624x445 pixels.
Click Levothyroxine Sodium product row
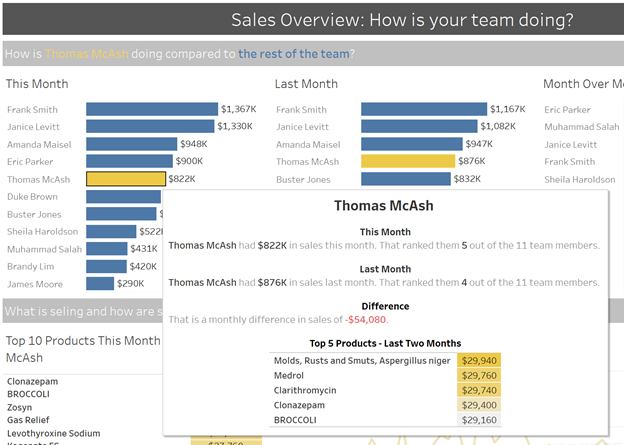tap(54, 433)
